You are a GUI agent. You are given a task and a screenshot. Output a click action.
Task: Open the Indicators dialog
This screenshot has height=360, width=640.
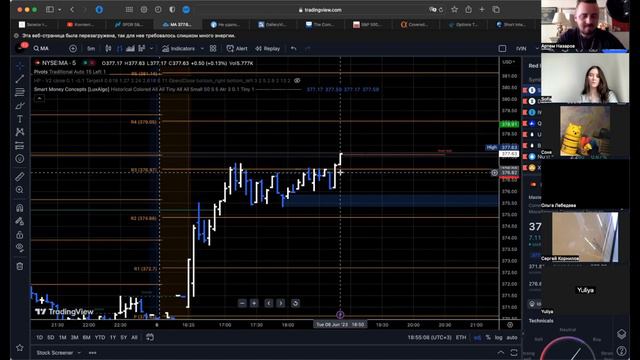coord(179,49)
